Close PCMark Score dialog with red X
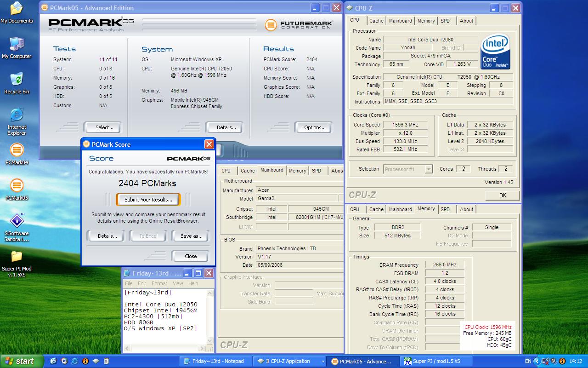This screenshot has width=588, height=368. [x=209, y=144]
